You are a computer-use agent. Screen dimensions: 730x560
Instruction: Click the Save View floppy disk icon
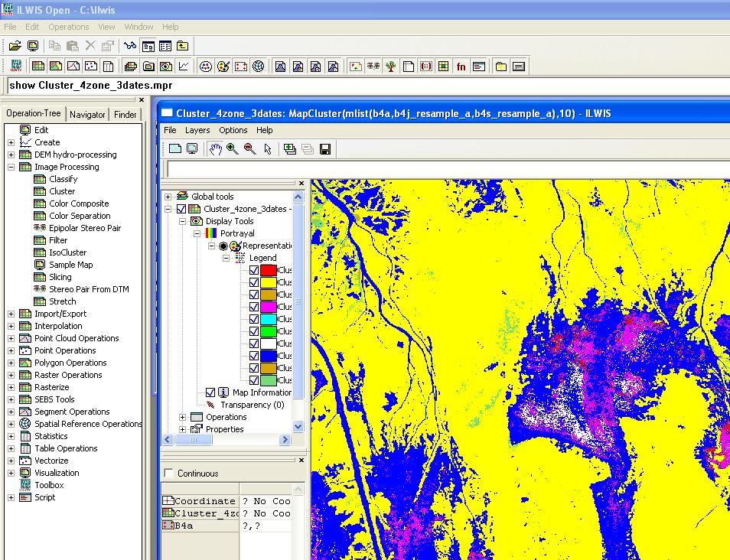click(324, 149)
